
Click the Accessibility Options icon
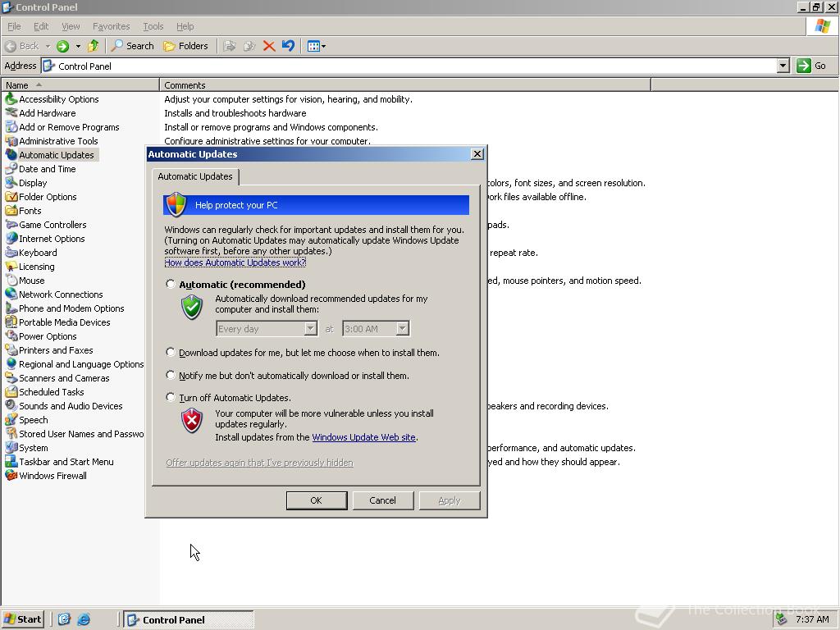coord(11,99)
